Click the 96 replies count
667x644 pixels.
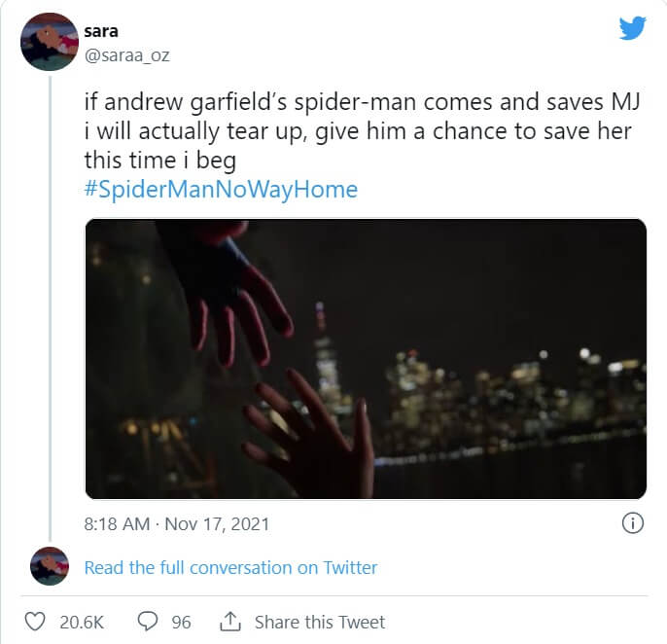pos(181,623)
